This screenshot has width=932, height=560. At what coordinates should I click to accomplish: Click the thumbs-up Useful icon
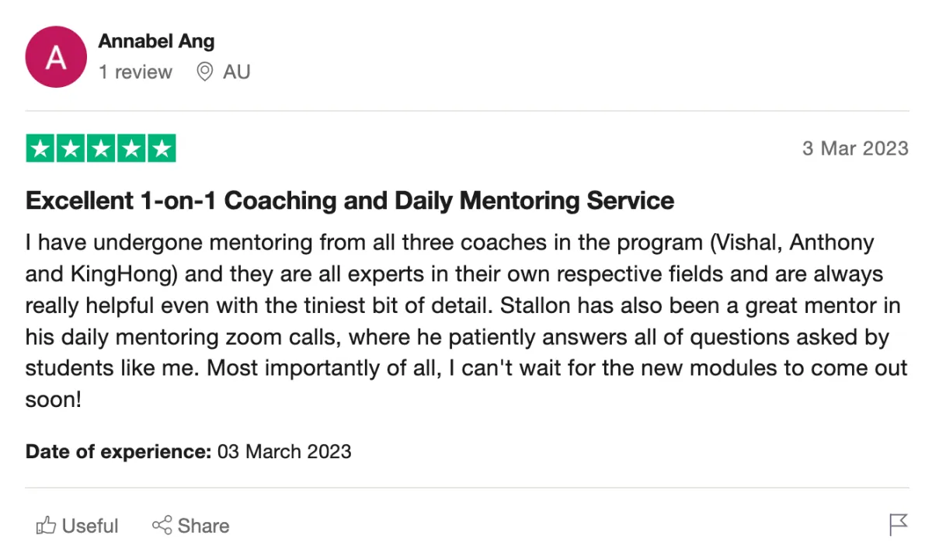[46, 526]
